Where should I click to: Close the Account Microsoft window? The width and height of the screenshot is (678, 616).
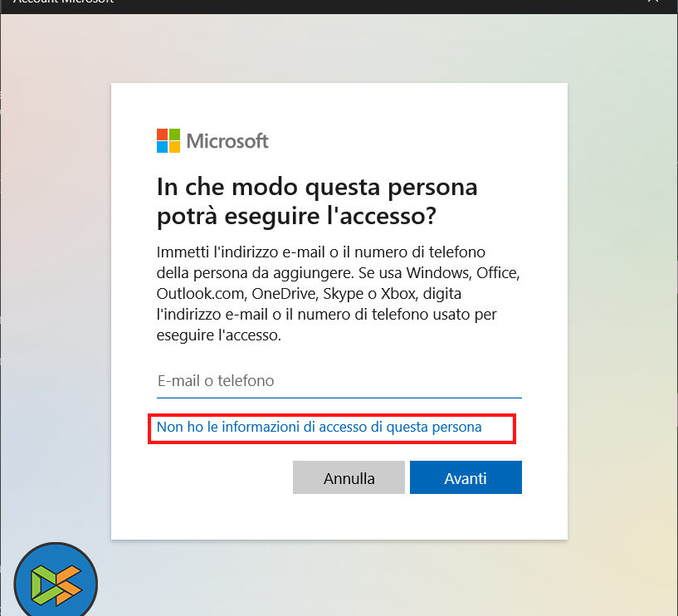click(653, 2)
